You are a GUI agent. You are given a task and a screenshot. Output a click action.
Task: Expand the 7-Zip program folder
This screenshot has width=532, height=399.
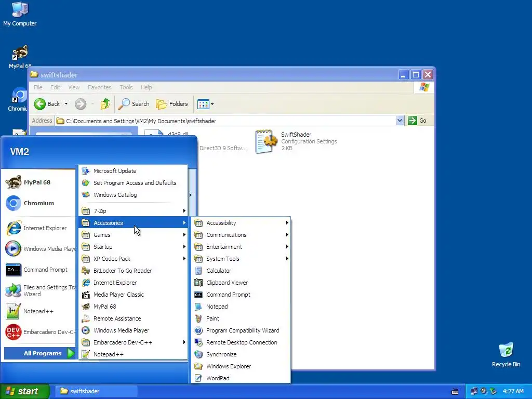pyautogui.click(x=133, y=211)
